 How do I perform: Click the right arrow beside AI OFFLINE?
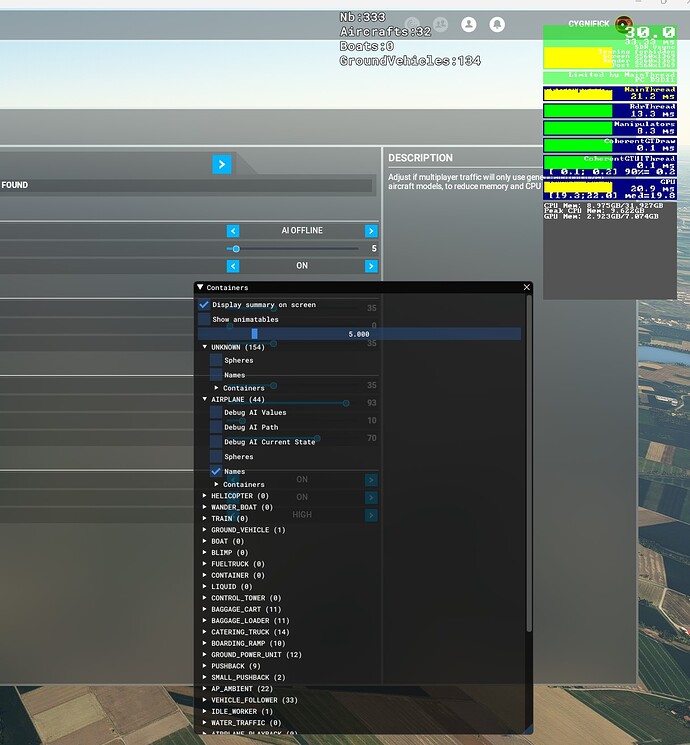pos(371,231)
